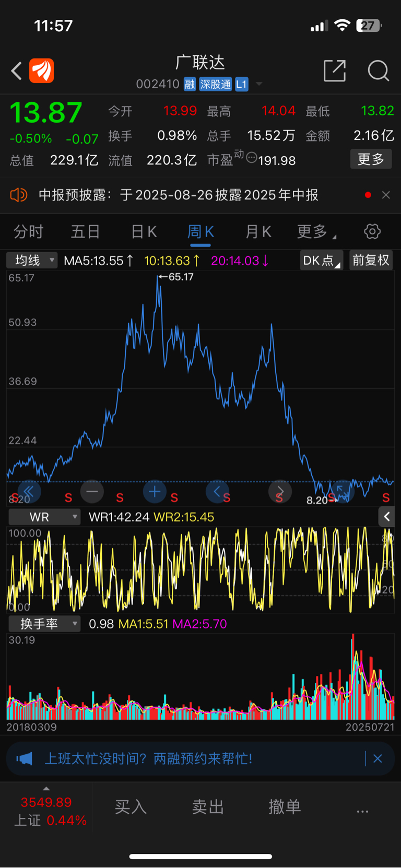
Task: Open chart settings gear icon
Action: click(x=372, y=231)
